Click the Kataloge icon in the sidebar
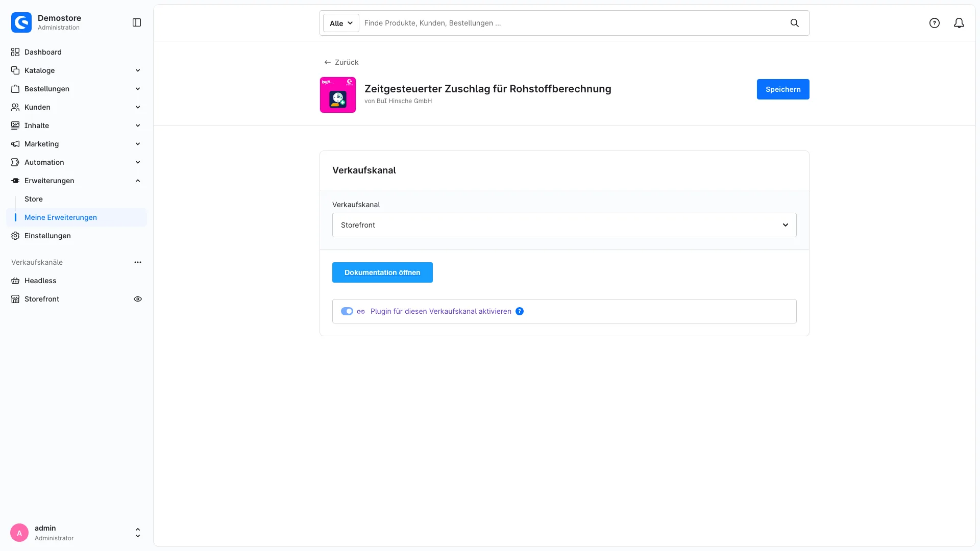This screenshot has height=551, width=980. coord(15,70)
